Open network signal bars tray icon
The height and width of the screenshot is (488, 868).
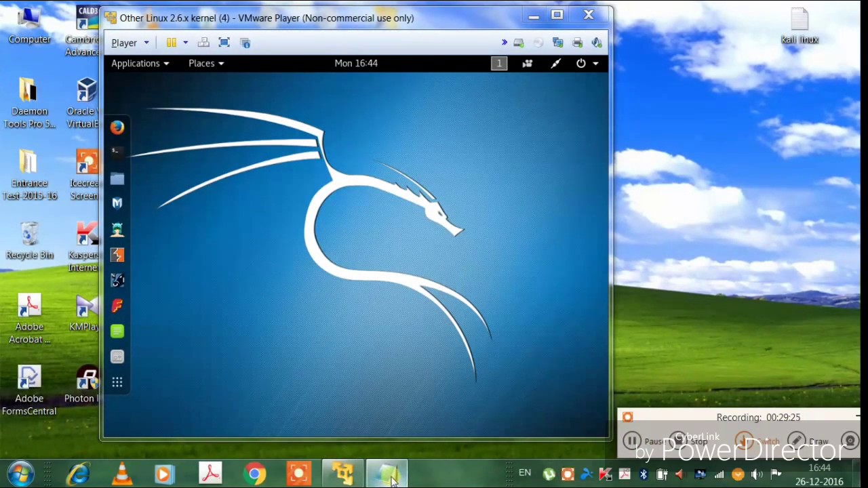pos(719,474)
